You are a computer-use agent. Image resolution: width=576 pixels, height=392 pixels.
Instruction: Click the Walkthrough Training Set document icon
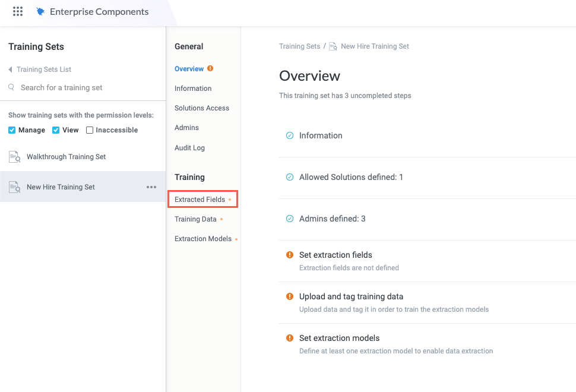(14, 157)
